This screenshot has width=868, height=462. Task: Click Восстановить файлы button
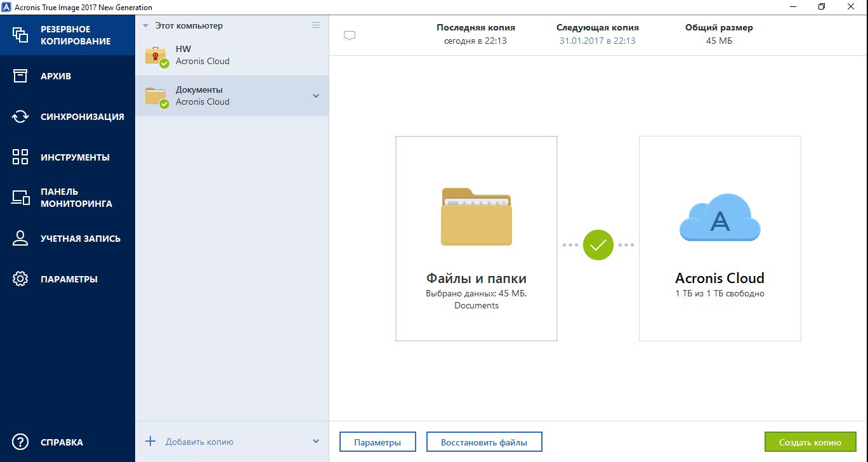(484, 442)
